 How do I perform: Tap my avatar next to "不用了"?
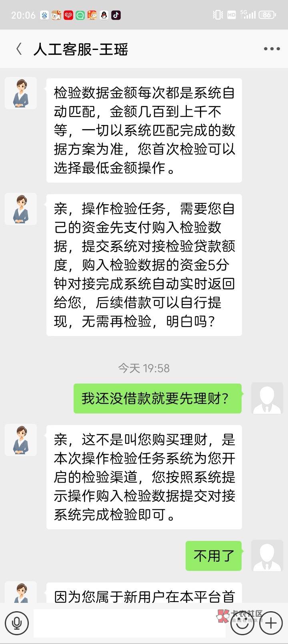267,555
